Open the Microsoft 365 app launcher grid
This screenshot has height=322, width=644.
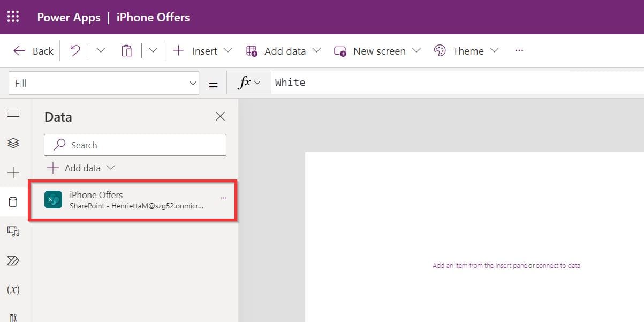click(x=13, y=17)
